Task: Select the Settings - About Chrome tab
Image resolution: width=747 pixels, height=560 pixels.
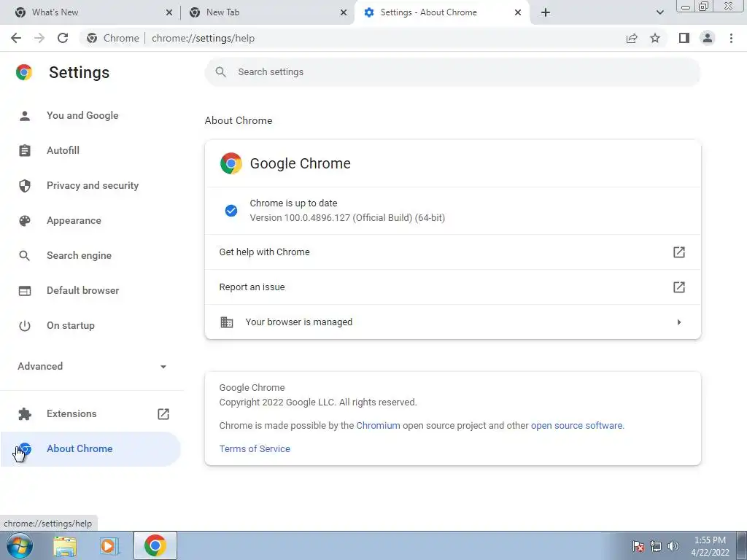Action: (x=442, y=12)
